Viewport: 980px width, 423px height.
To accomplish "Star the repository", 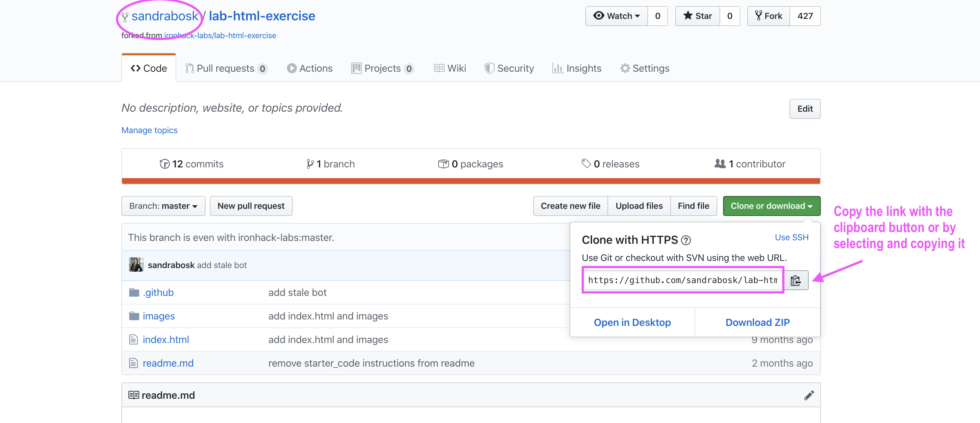I will (x=697, y=16).
